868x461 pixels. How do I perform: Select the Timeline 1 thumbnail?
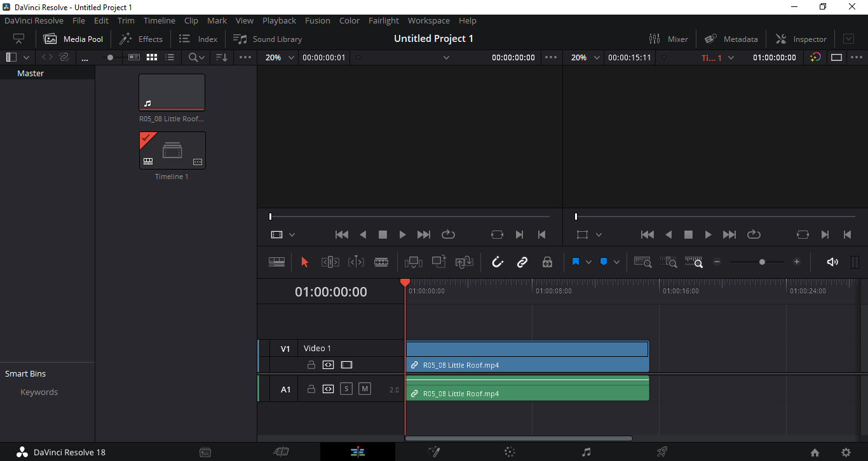pyautogui.click(x=172, y=150)
